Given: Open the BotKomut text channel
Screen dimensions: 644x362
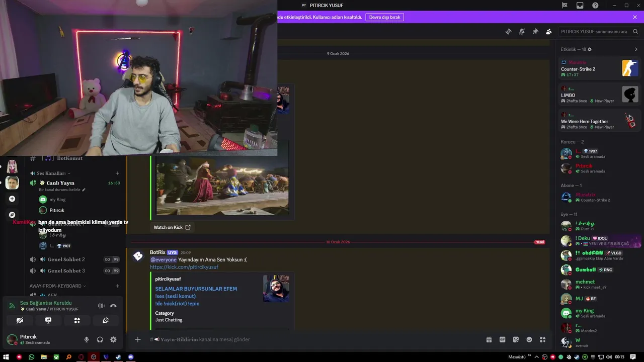Looking at the screenshot, I should 69,158.
